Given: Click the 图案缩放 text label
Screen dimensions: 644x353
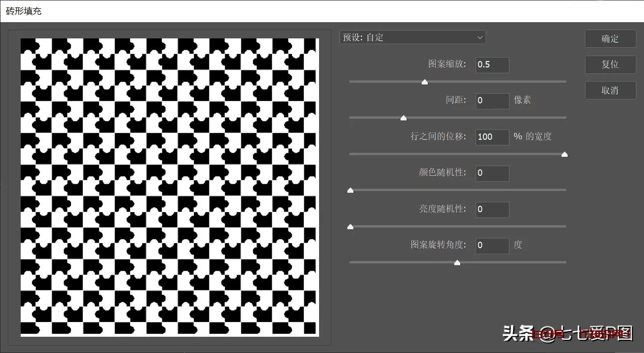Looking at the screenshot, I should tap(447, 64).
